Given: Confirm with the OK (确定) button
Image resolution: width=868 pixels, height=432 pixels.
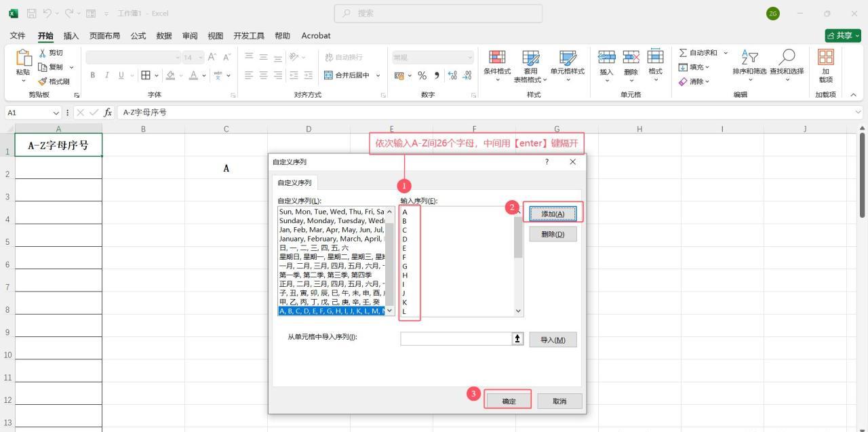Looking at the screenshot, I should coord(509,401).
